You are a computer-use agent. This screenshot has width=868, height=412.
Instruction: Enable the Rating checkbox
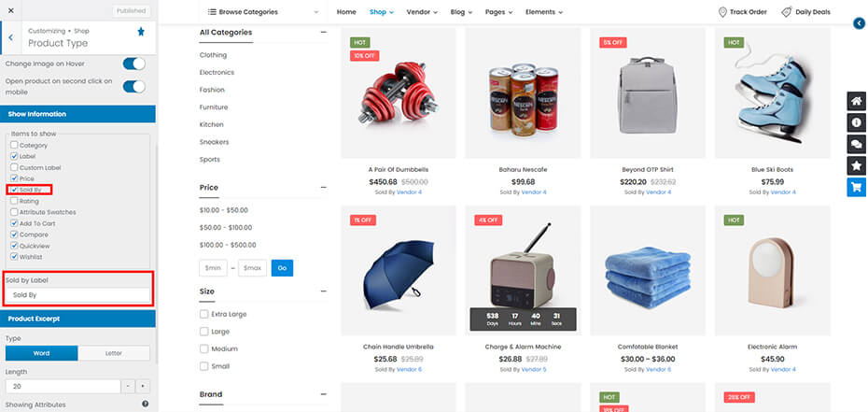14,201
